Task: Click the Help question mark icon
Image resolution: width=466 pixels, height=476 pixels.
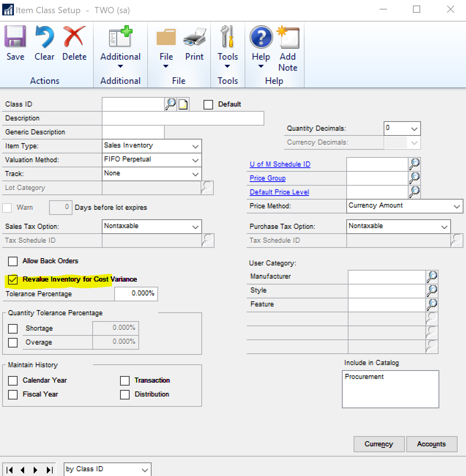Action: click(261, 37)
